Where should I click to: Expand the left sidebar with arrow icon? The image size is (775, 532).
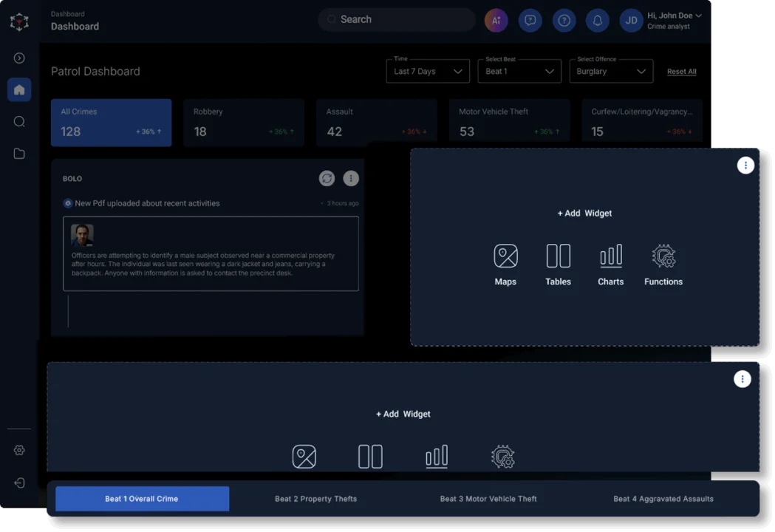click(x=19, y=58)
